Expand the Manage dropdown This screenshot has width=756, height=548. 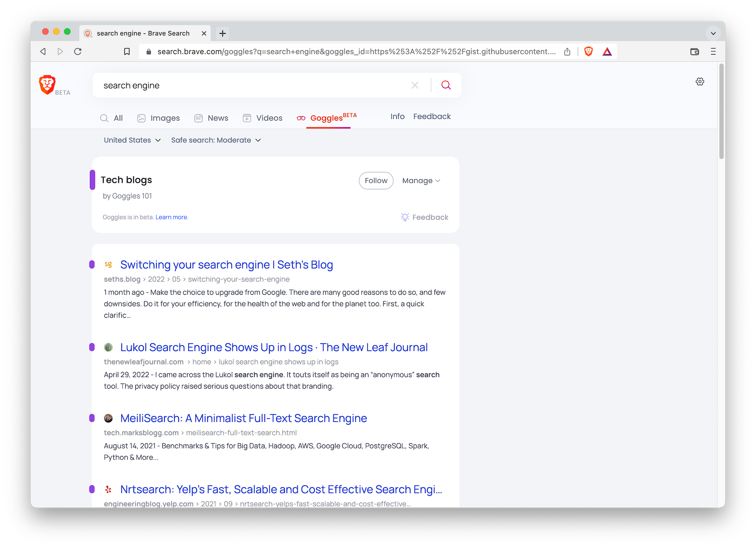421,181
